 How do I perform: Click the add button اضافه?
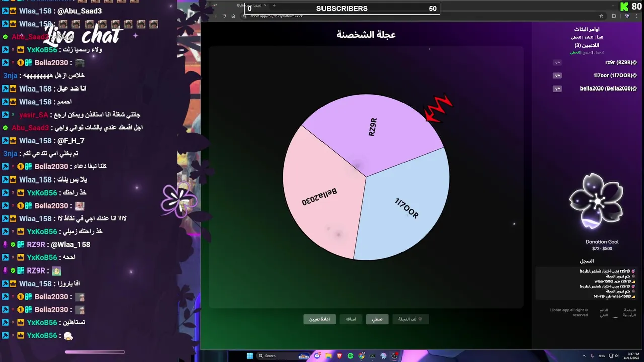[351, 319]
